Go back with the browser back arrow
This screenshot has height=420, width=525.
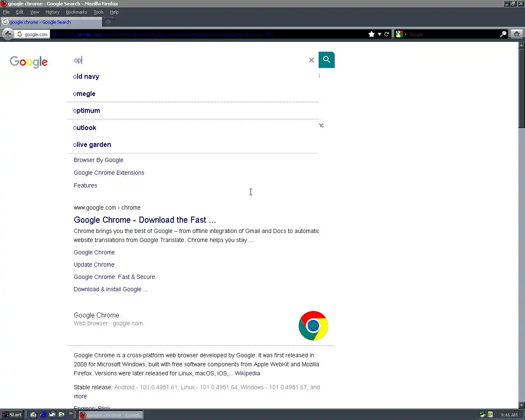click(7, 34)
